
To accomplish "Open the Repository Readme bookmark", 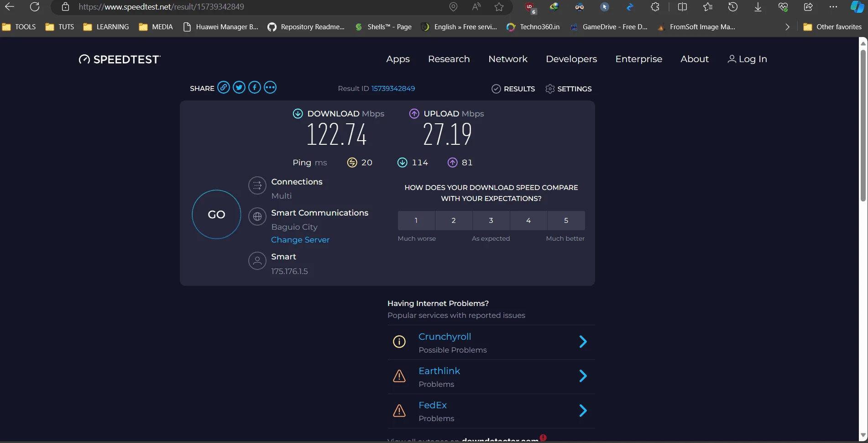I will (x=306, y=27).
